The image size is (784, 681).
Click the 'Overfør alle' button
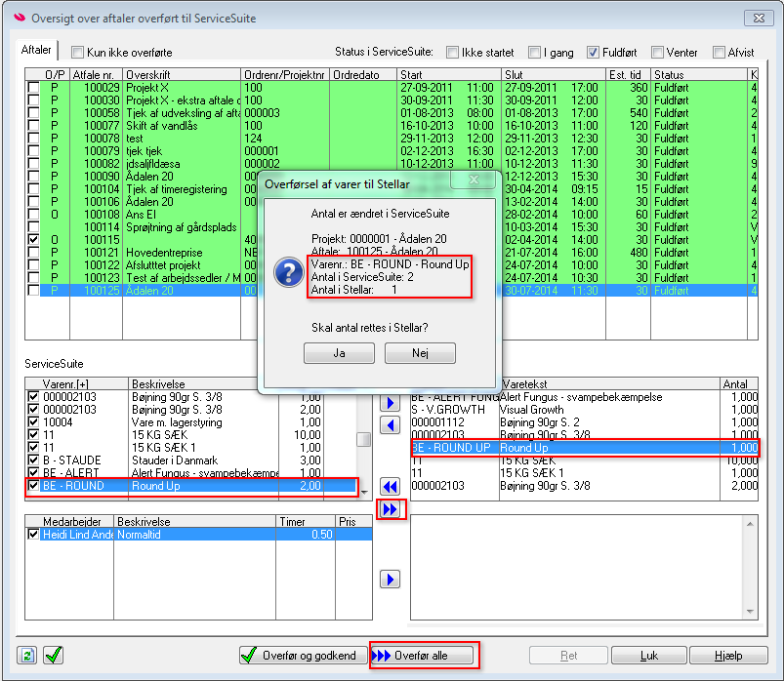tap(424, 656)
